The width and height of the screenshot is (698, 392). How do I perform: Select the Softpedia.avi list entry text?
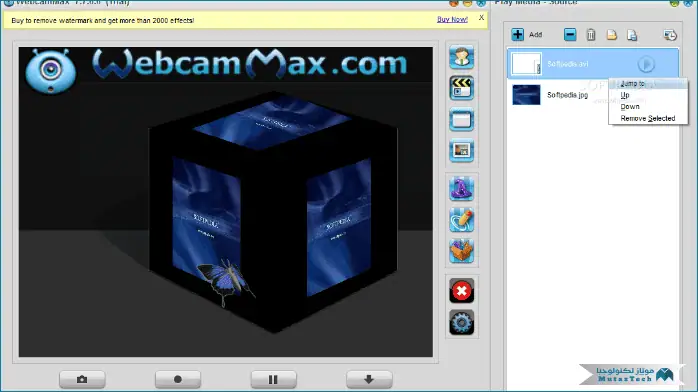[568, 64]
